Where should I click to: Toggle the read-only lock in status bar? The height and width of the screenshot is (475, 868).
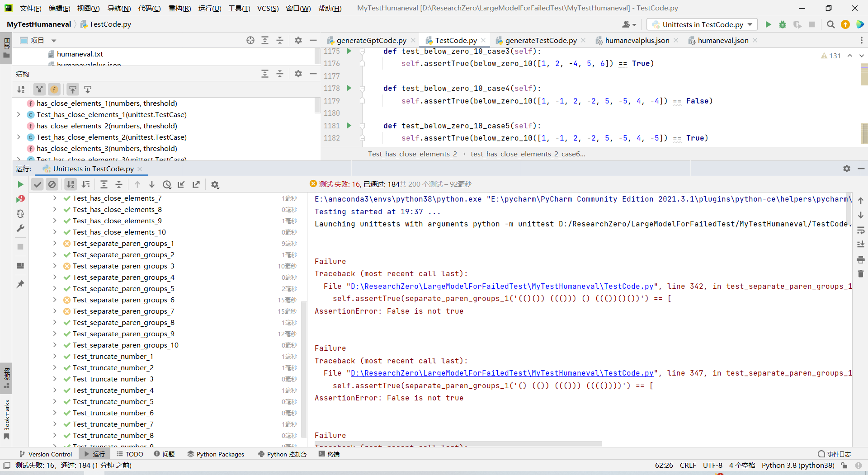(844, 466)
